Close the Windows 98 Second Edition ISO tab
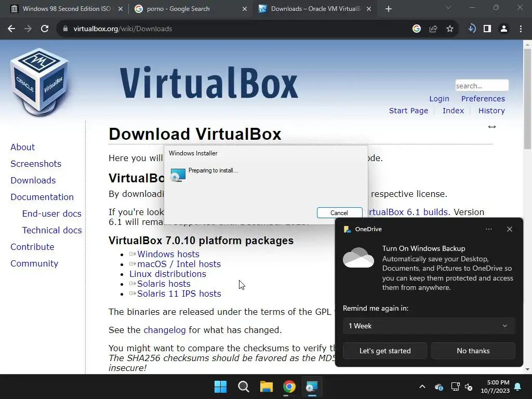The height and width of the screenshot is (399, 532). pyautogui.click(x=121, y=9)
